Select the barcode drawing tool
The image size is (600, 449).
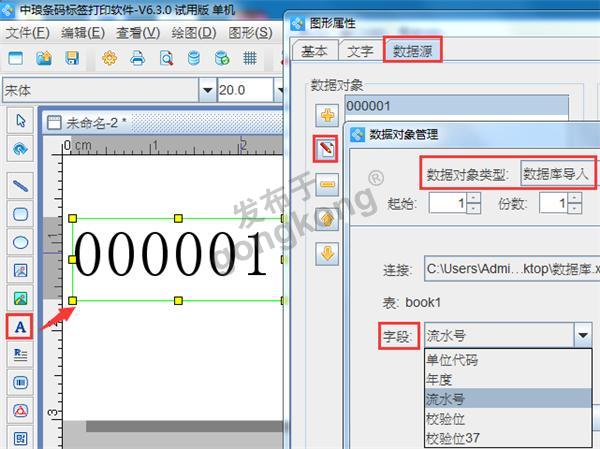(x=20, y=382)
